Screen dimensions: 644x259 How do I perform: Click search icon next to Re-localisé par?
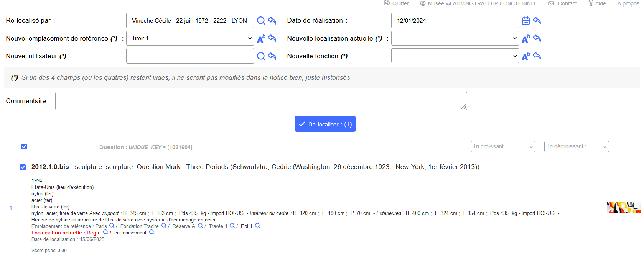pyautogui.click(x=261, y=21)
